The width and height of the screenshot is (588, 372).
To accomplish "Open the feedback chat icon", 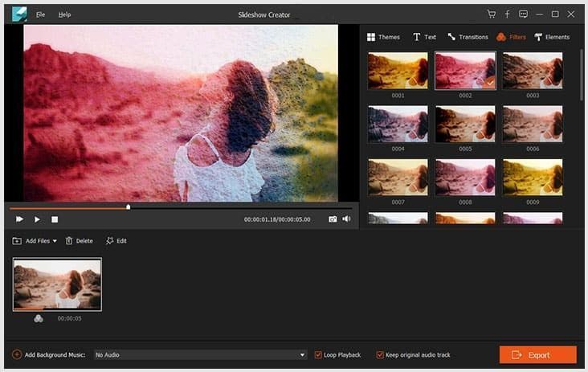I will click(x=523, y=14).
